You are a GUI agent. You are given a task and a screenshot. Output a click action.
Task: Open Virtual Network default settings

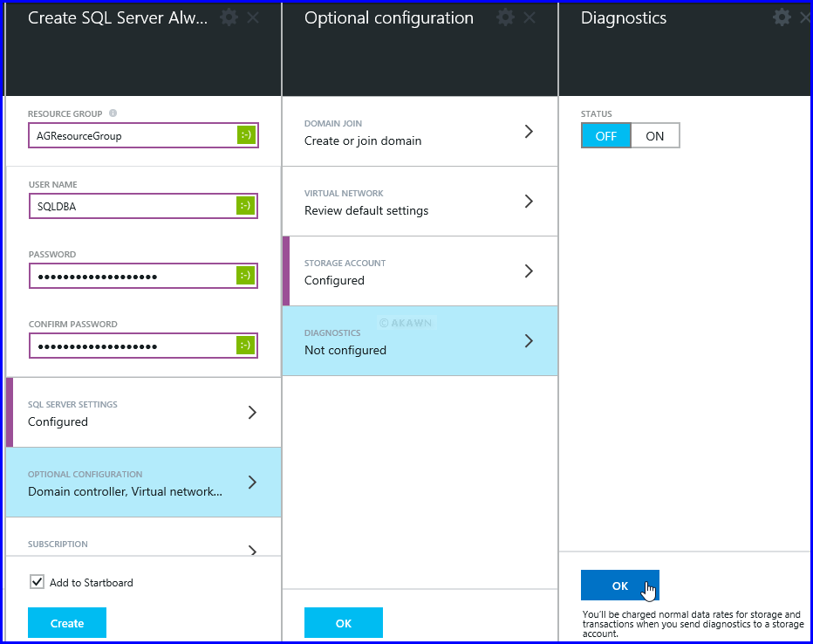coord(420,202)
